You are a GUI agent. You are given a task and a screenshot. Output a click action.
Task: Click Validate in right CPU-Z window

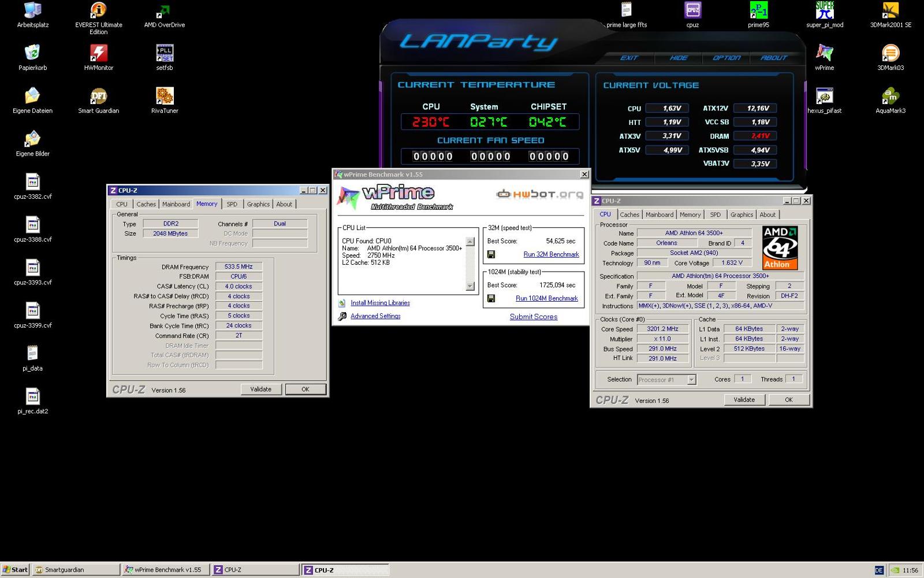[744, 399]
